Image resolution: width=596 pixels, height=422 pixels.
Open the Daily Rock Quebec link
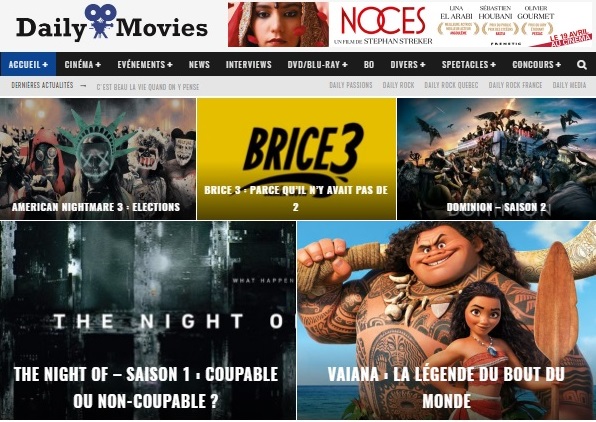[x=451, y=85]
